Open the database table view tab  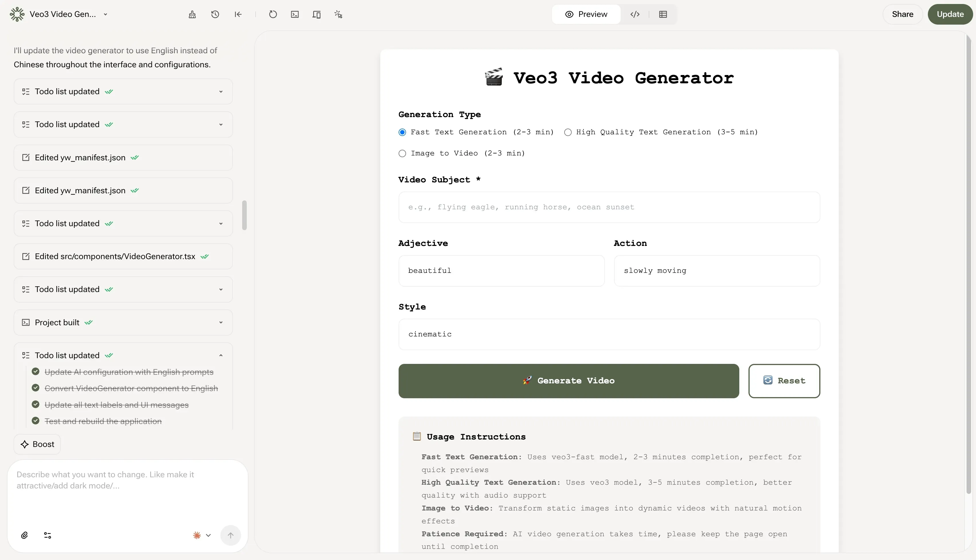point(663,14)
